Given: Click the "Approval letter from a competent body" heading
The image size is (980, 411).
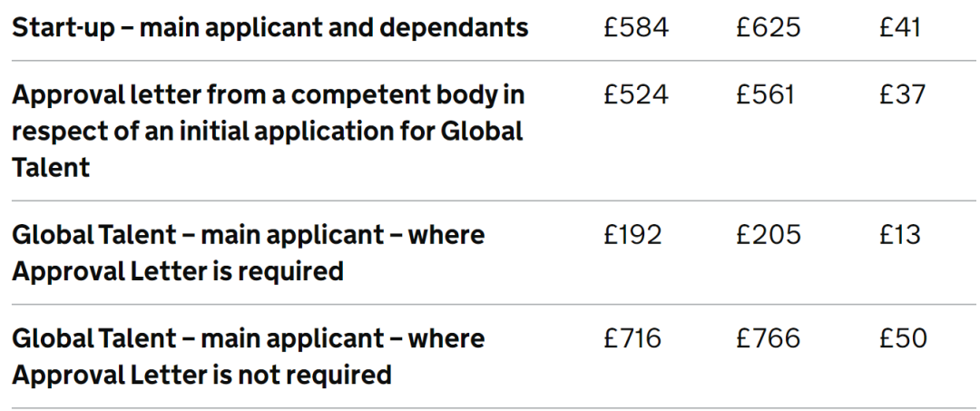Looking at the screenshot, I should (x=269, y=94).
